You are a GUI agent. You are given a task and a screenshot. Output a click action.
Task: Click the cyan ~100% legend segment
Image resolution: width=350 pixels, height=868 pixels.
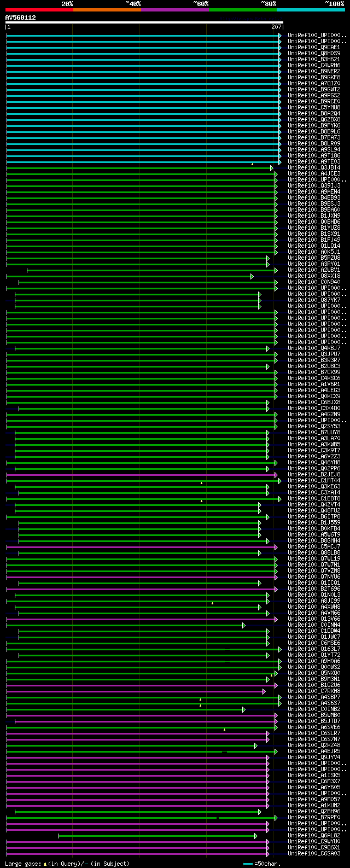click(x=311, y=9)
